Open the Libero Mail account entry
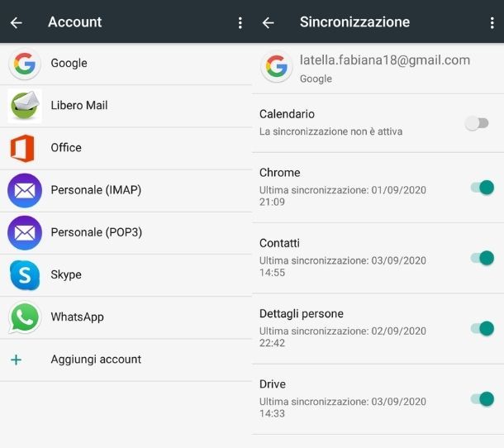The width and height of the screenshot is (504, 448). pos(126,106)
